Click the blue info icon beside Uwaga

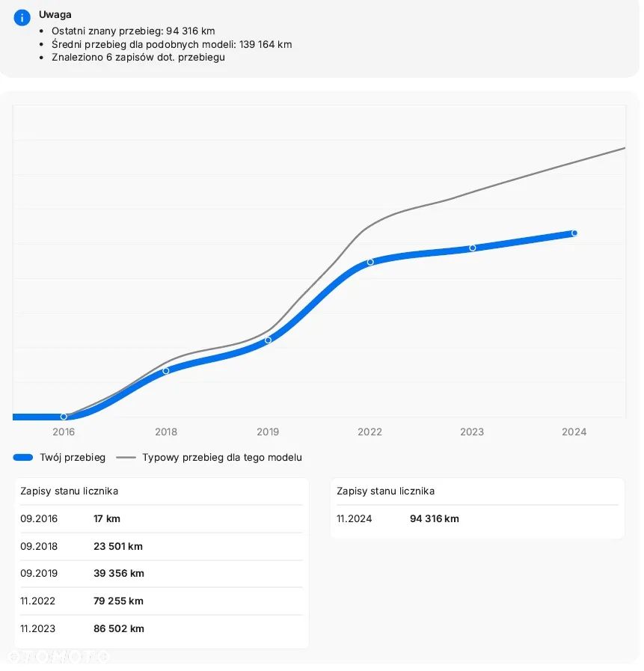22,18
